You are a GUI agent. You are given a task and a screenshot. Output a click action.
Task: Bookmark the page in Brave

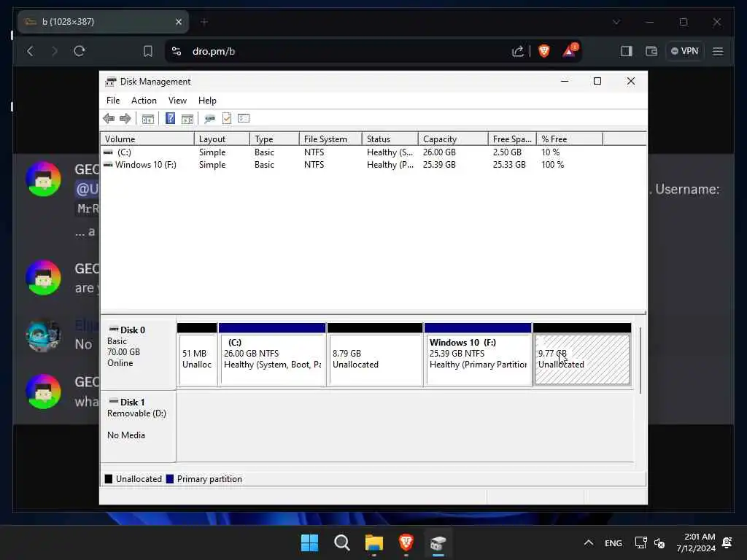pos(148,51)
